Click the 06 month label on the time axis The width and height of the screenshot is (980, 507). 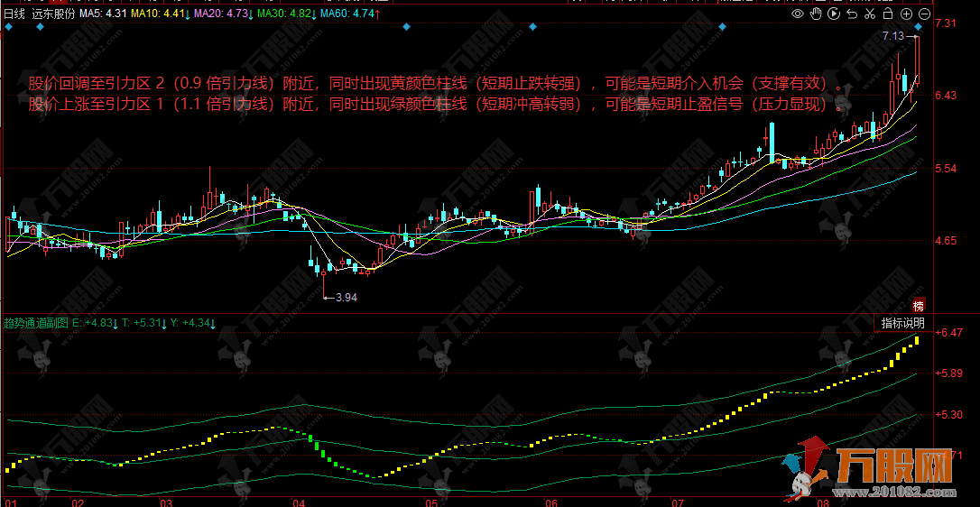click(x=551, y=502)
